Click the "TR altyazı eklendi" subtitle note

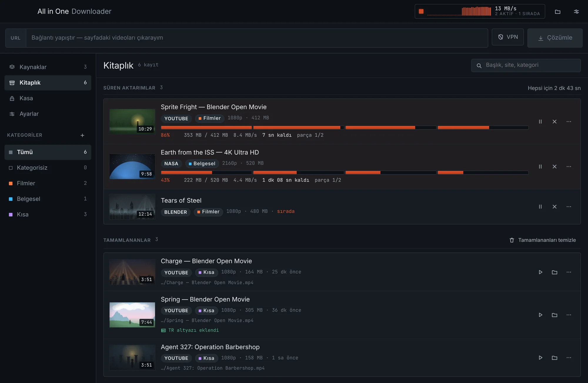pyautogui.click(x=190, y=330)
